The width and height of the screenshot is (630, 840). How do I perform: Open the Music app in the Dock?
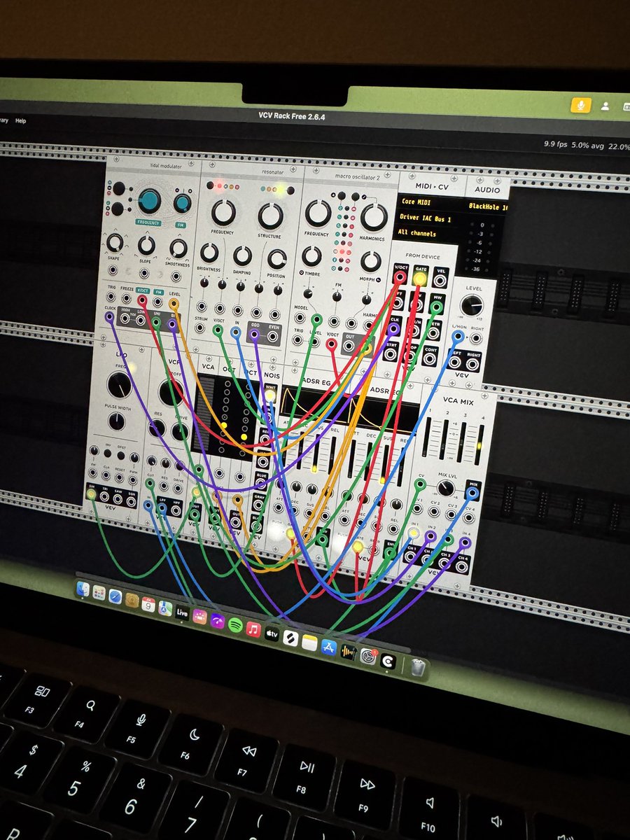click(x=253, y=631)
